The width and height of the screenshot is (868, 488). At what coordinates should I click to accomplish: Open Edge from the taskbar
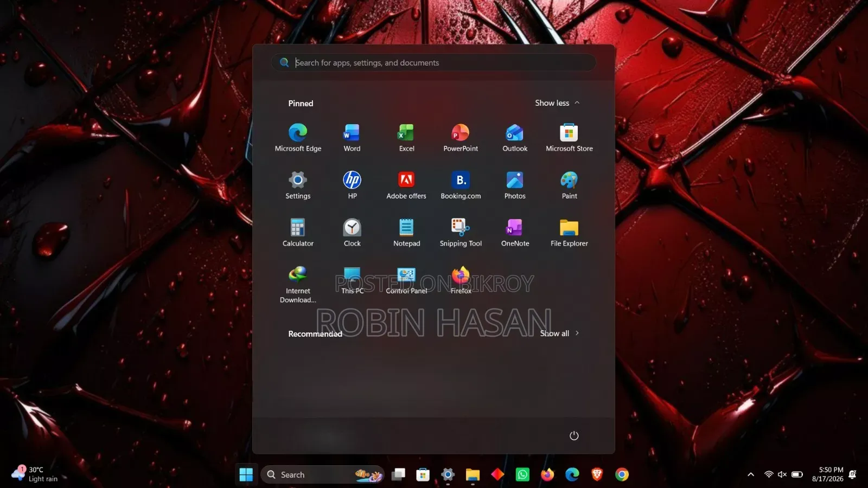coord(572,475)
